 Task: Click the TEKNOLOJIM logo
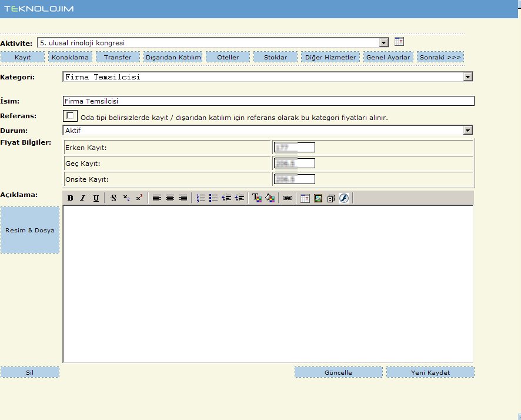[39, 9]
